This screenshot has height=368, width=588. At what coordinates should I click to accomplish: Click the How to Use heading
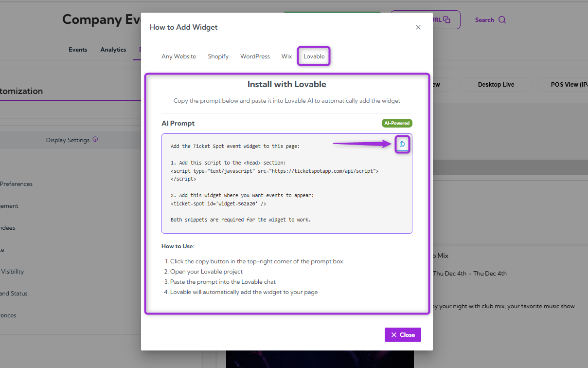(x=178, y=246)
